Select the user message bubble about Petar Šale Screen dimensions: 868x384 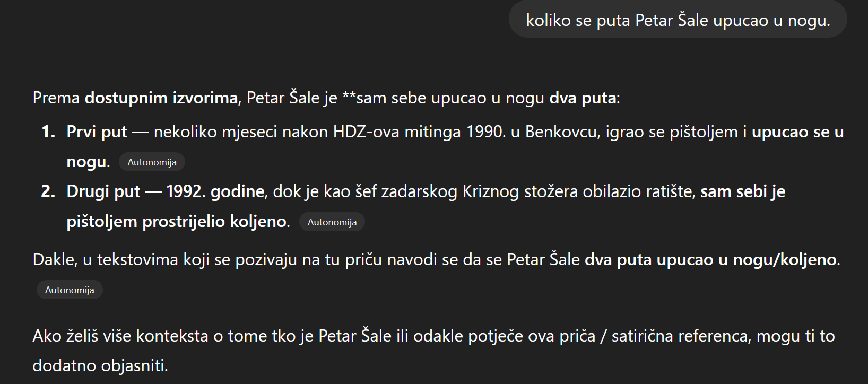point(678,20)
